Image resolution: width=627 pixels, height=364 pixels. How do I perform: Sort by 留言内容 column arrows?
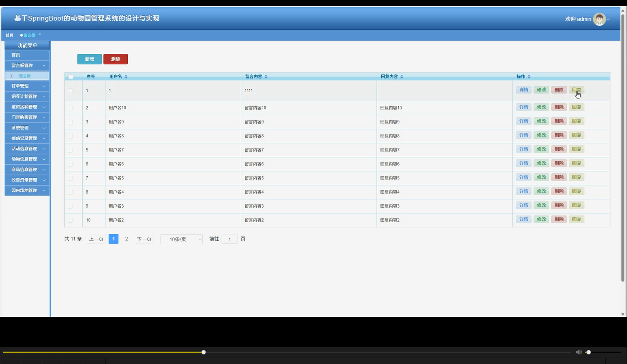[266, 77]
